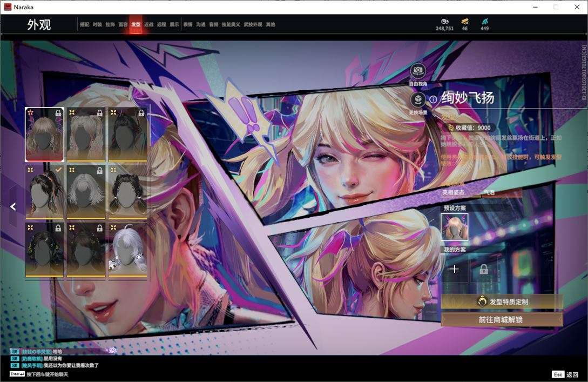Select the short silver hairstyle thumbnail
Viewport: 588px width, 382px height.
tap(86, 192)
